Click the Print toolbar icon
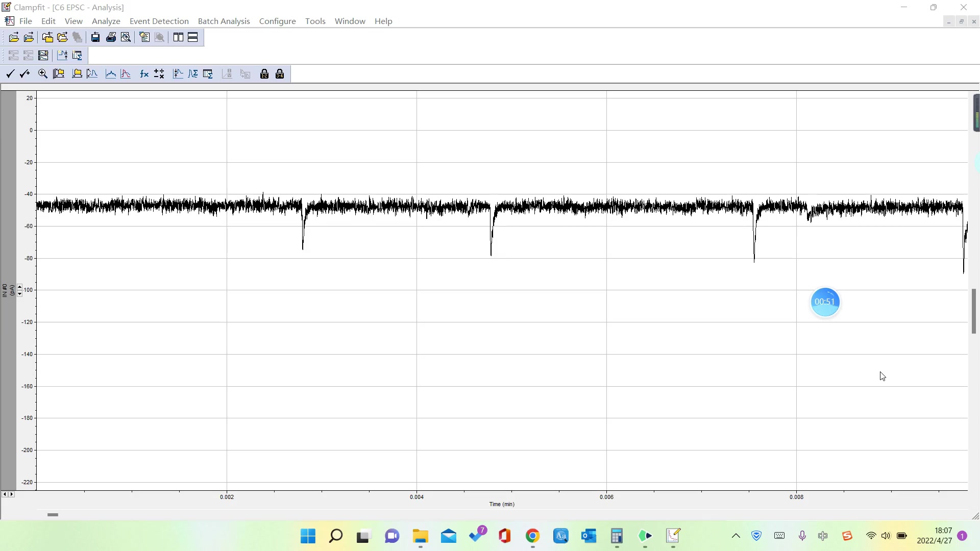980x551 pixels. coord(111,37)
